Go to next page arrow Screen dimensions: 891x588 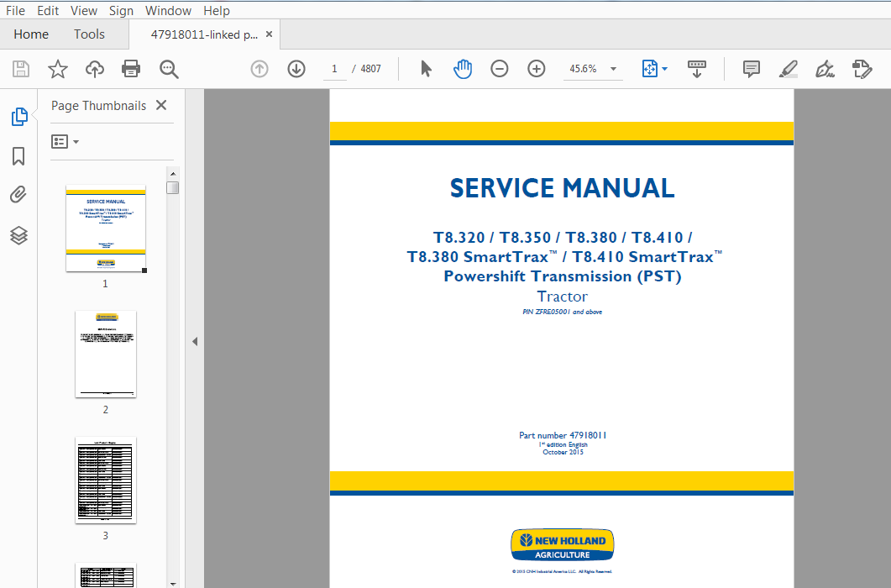pos(296,69)
